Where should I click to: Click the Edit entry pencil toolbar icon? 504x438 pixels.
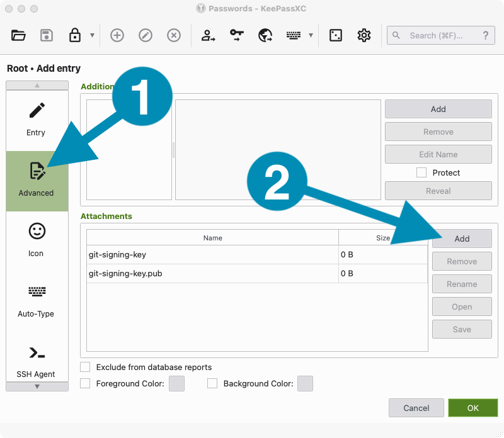coord(146,35)
